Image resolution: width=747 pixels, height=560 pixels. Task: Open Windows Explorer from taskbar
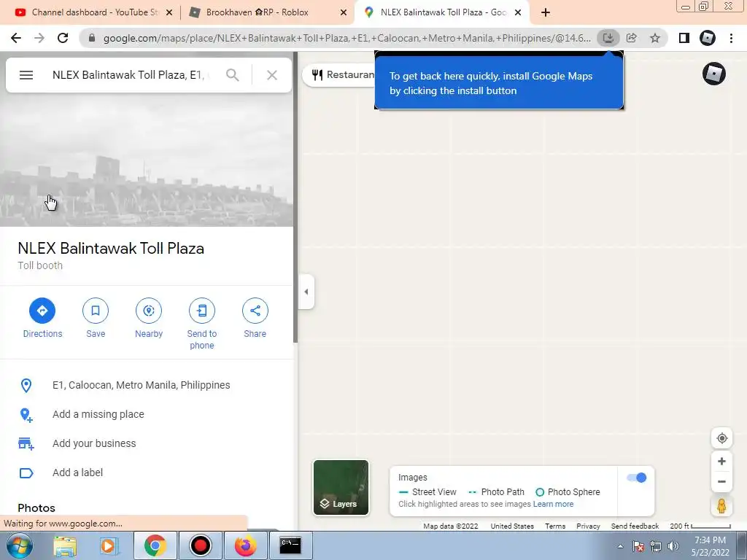tap(65, 545)
